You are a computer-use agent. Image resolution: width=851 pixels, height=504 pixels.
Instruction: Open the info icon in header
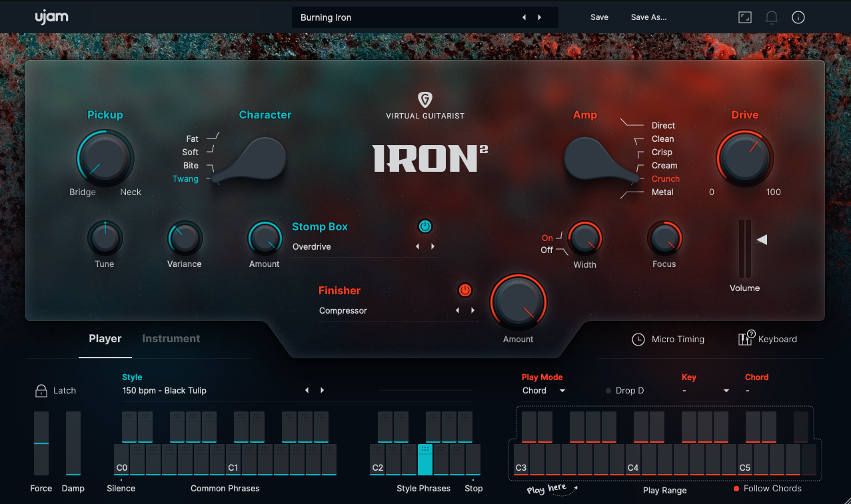798,18
